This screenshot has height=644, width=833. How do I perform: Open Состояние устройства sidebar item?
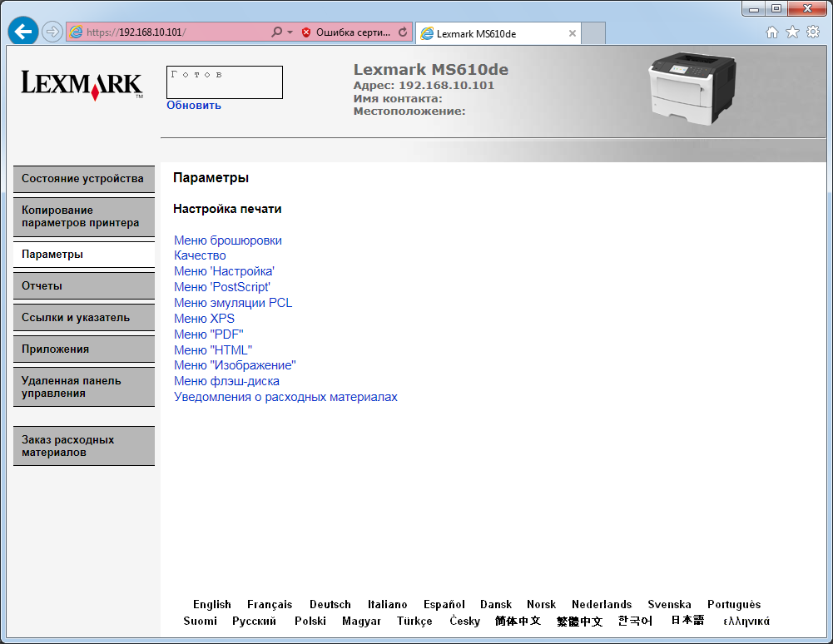click(84, 179)
